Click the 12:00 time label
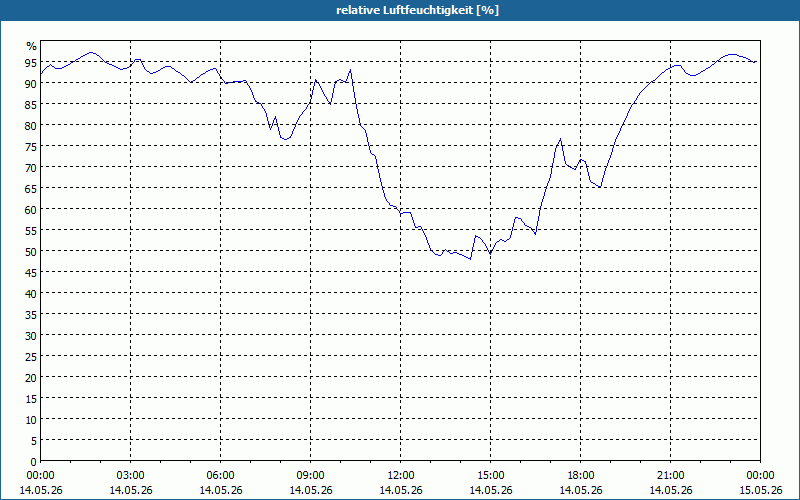Image resolution: width=800 pixels, height=500 pixels. (401, 476)
